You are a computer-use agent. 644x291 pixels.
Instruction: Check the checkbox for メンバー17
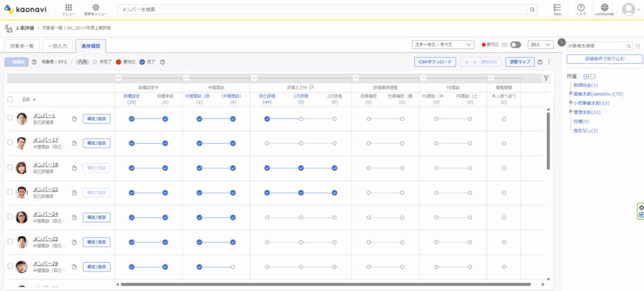point(10,143)
